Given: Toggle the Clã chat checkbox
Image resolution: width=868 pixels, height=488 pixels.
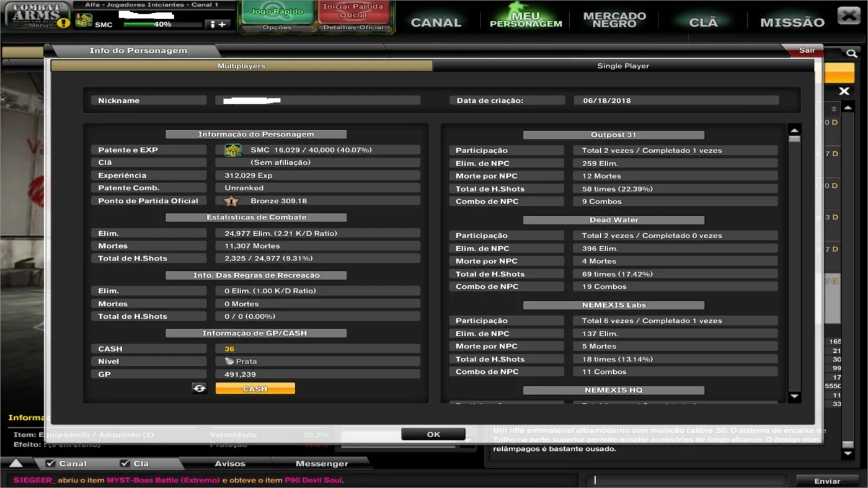Looking at the screenshot, I should tap(125, 463).
